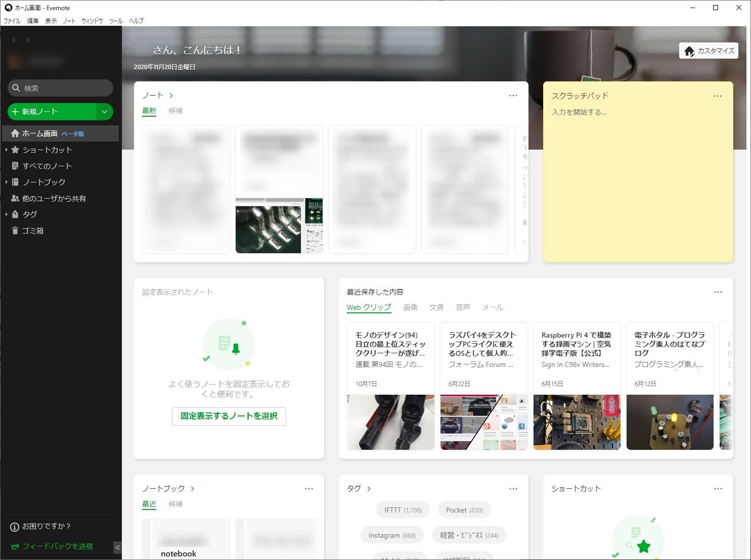Select 最近 tab in ノートブック widget
The image size is (751, 560).
point(149,504)
